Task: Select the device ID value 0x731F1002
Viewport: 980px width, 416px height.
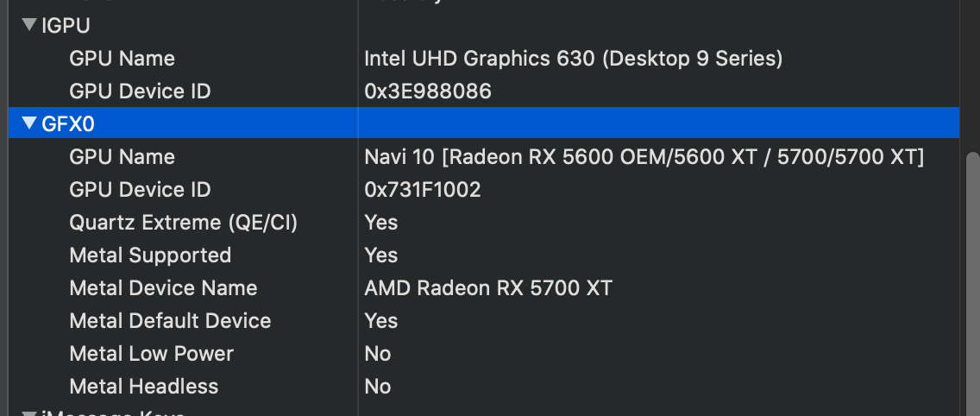Action: click(x=423, y=190)
